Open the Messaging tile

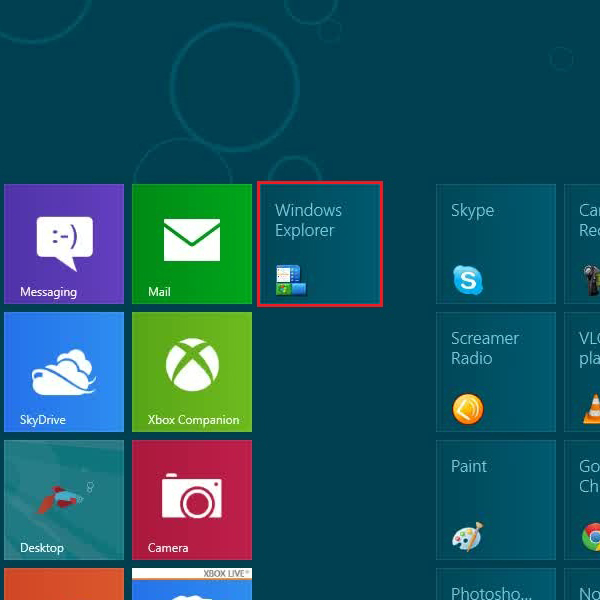64,244
